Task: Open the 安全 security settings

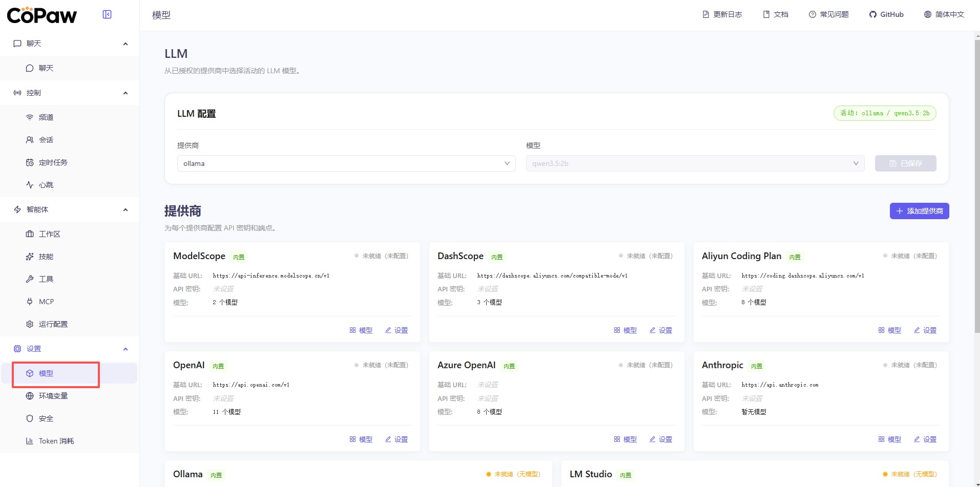Action: [x=46, y=418]
